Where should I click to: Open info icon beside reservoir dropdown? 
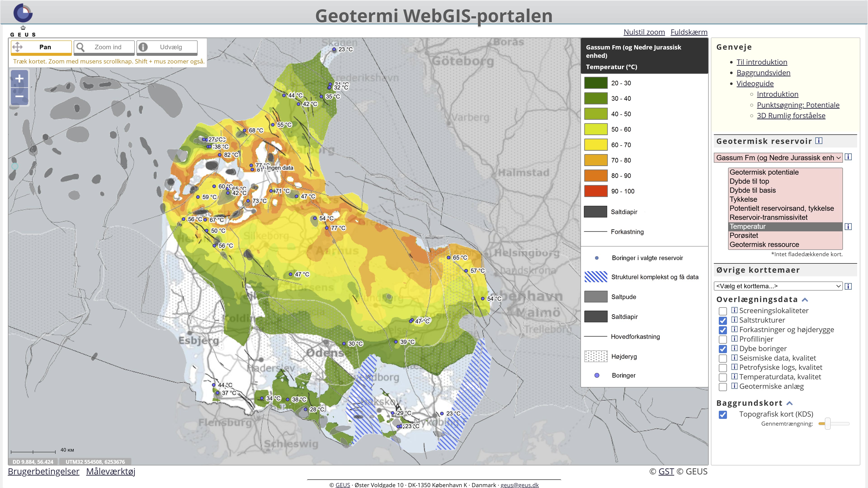[849, 157]
